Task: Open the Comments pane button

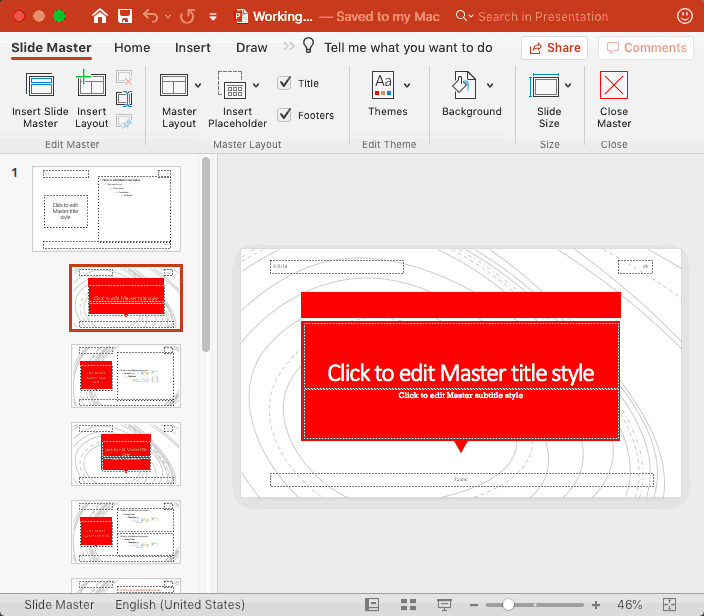Action: click(x=645, y=47)
